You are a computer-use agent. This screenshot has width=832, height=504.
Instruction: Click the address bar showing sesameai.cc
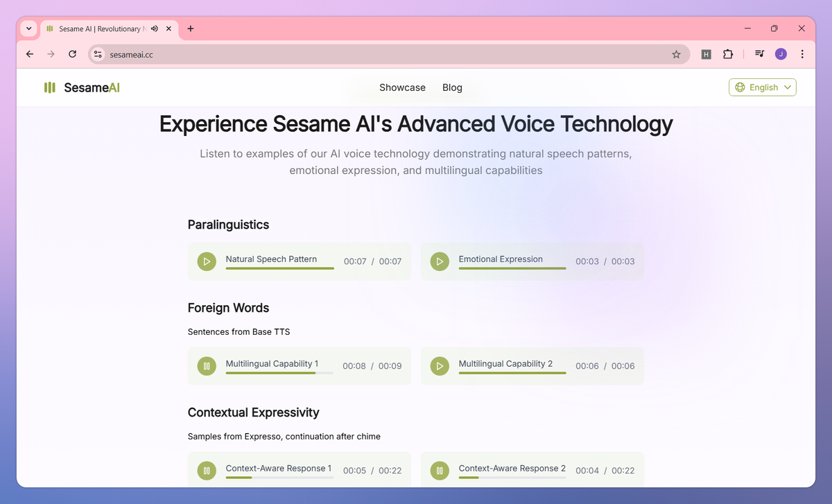(x=388, y=54)
